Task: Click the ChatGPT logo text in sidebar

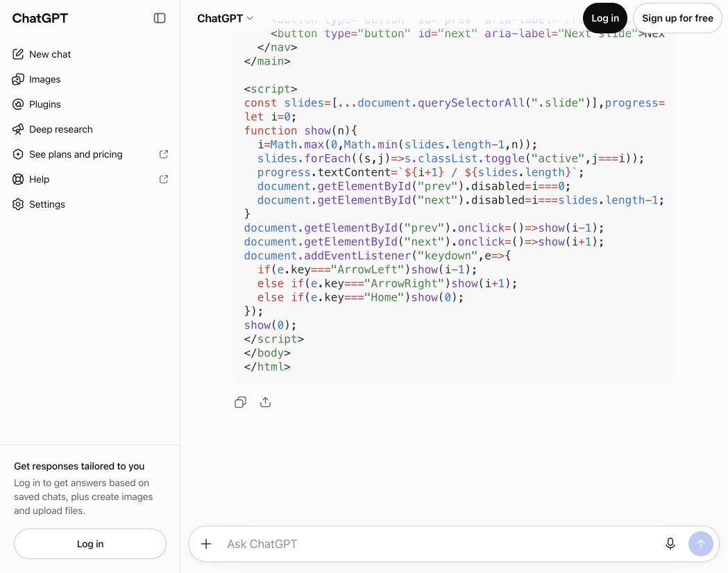Action: coord(40,18)
